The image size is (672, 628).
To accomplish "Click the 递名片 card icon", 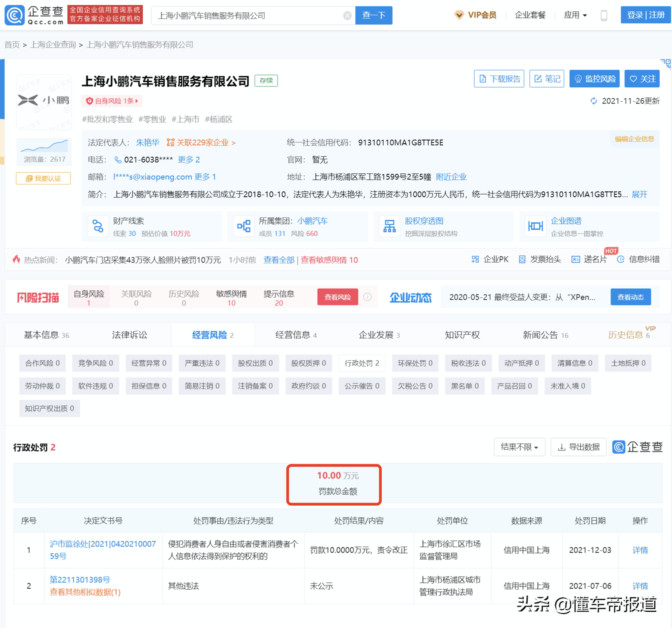I will click(575, 259).
